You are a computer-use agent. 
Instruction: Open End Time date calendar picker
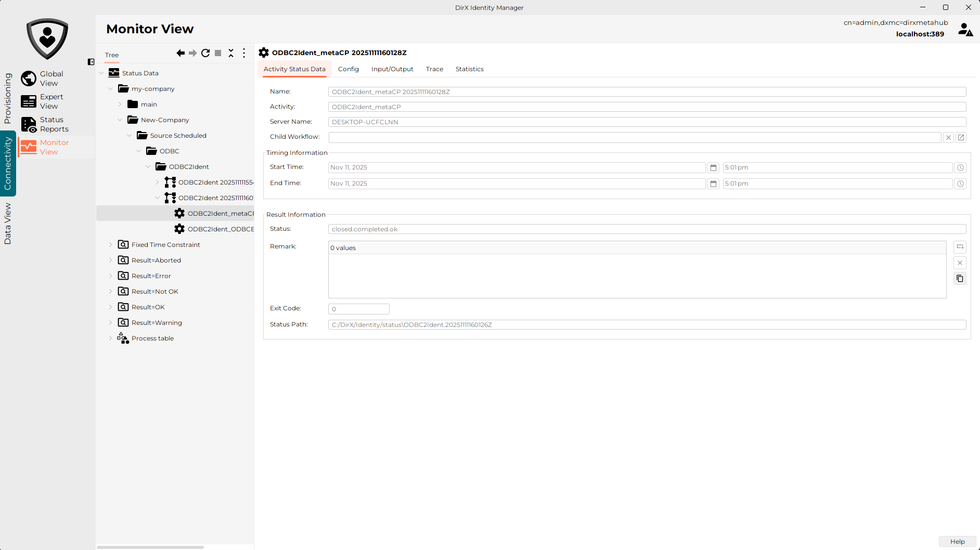pos(714,184)
